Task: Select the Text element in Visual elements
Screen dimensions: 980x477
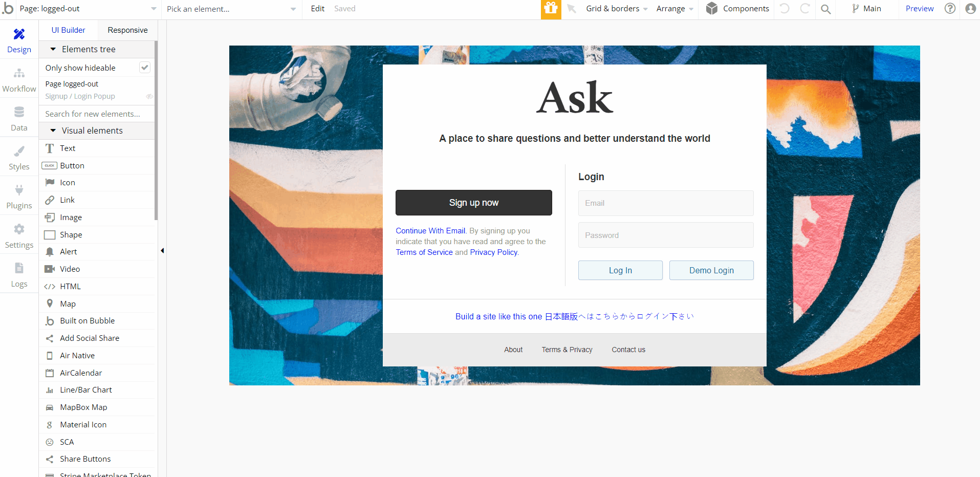Action: pos(97,148)
